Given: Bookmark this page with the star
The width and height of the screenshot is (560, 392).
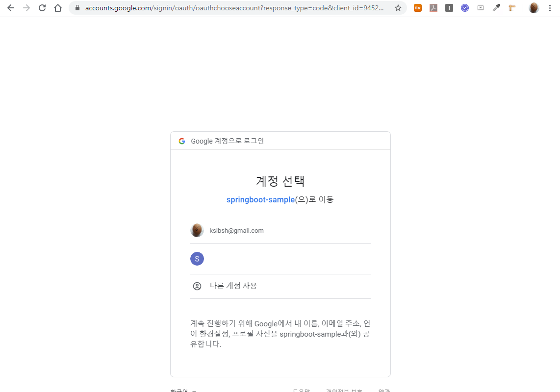Looking at the screenshot, I should [398, 8].
